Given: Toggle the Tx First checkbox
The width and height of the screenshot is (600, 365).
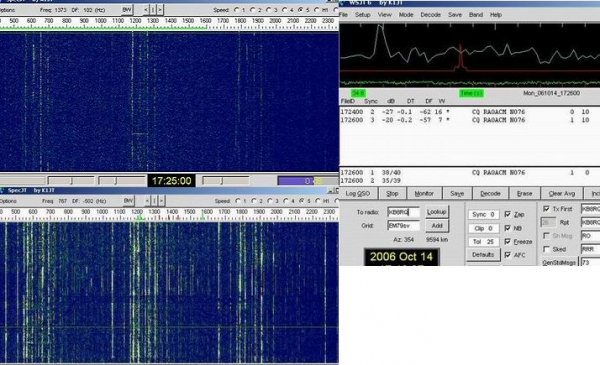Looking at the screenshot, I should [x=546, y=209].
